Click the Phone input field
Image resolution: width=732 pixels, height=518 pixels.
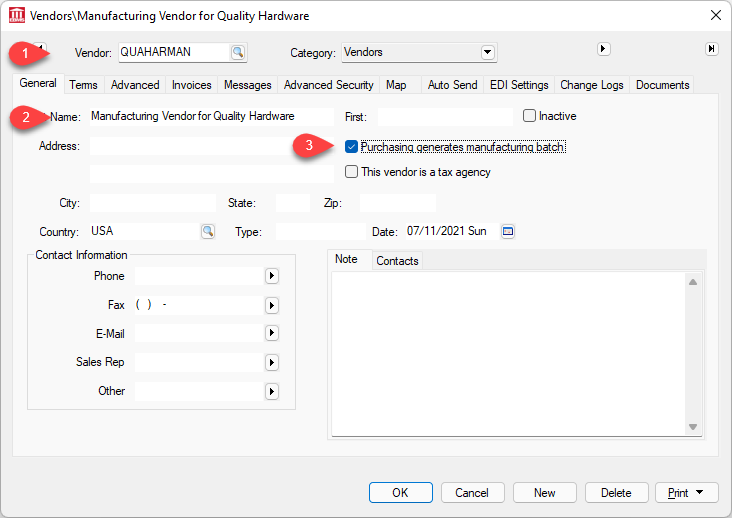point(199,276)
